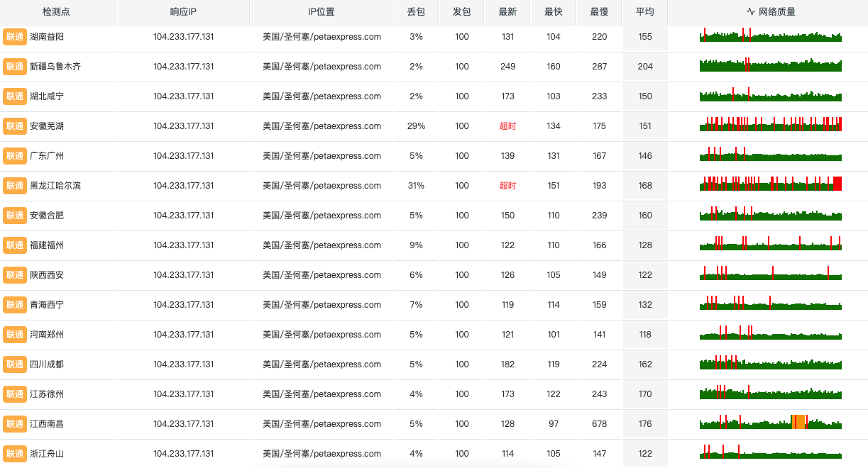This screenshot has height=468, width=868.
Task: Click the 联通 badge for 安徽芜湖
Action: point(14,126)
